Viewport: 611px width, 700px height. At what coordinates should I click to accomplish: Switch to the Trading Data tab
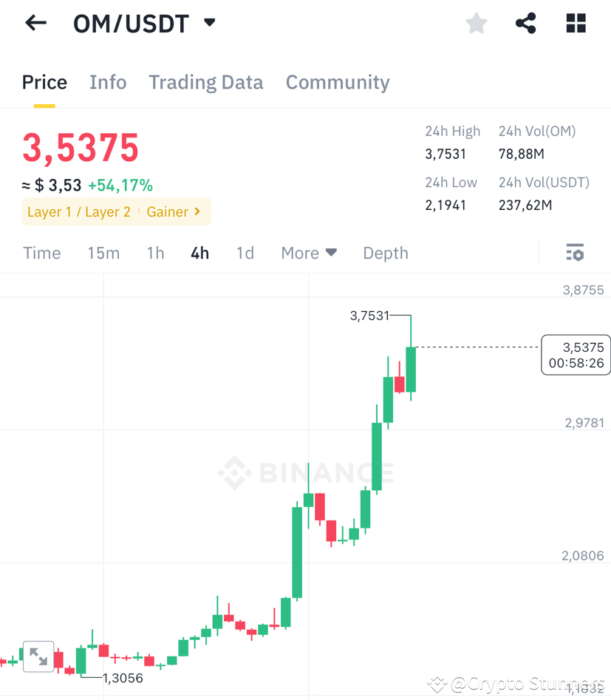coord(205,82)
